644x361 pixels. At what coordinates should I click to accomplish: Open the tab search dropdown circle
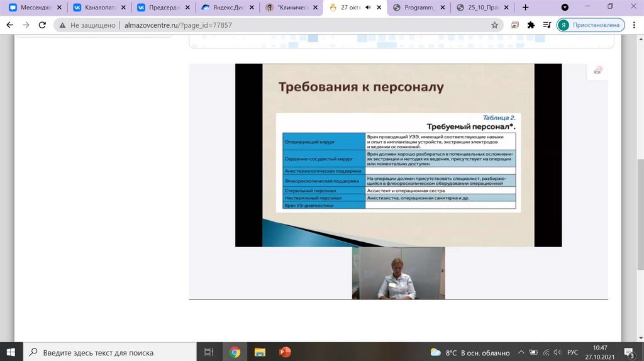pyautogui.click(x=565, y=8)
